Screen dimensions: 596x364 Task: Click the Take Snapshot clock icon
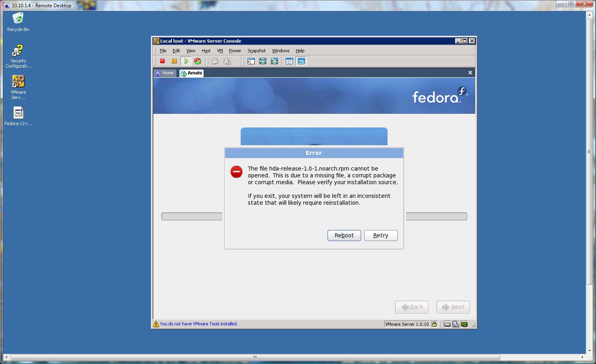click(215, 61)
